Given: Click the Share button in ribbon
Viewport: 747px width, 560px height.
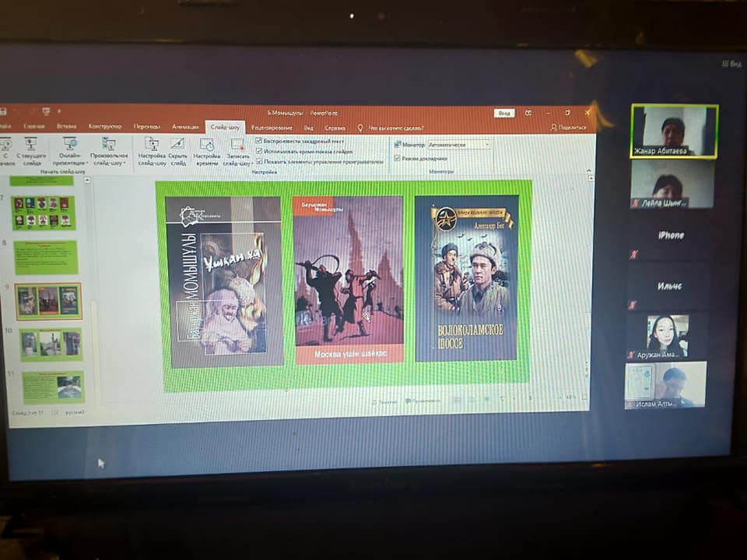Looking at the screenshot, I should (x=568, y=128).
